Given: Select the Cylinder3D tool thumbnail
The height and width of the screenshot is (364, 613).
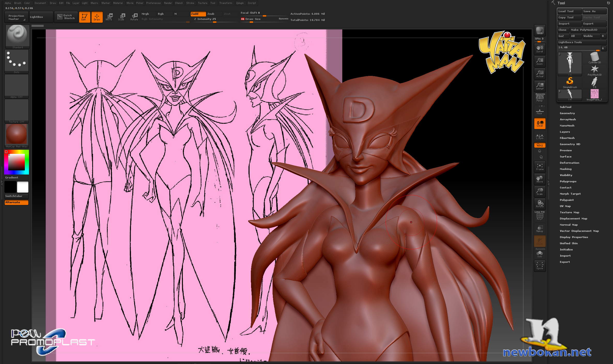Looking at the screenshot, I should tap(594, 58).
